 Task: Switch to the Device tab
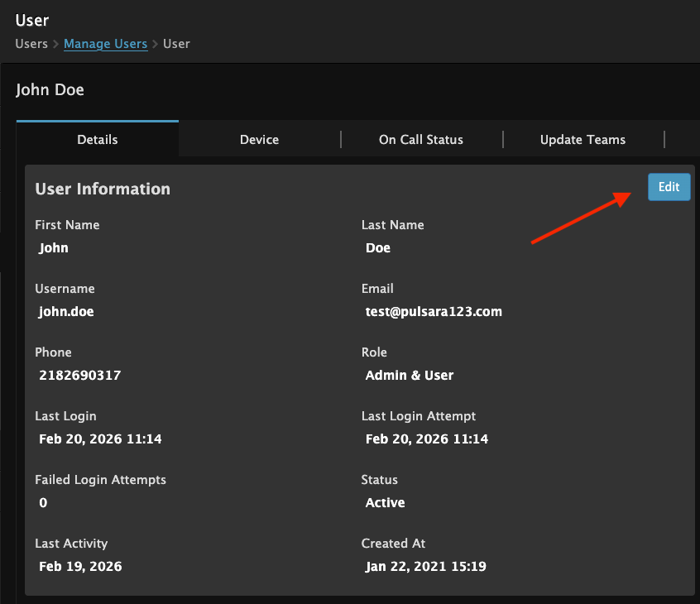point(259,140)
